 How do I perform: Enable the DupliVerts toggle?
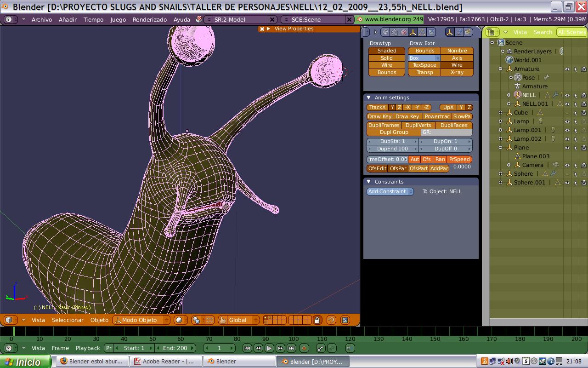[418, 125]
